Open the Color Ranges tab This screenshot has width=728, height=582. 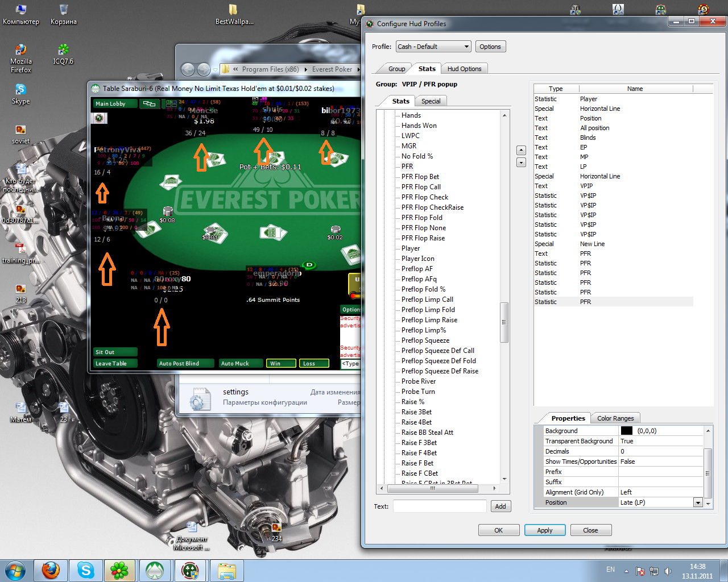(x=615, y=418)
